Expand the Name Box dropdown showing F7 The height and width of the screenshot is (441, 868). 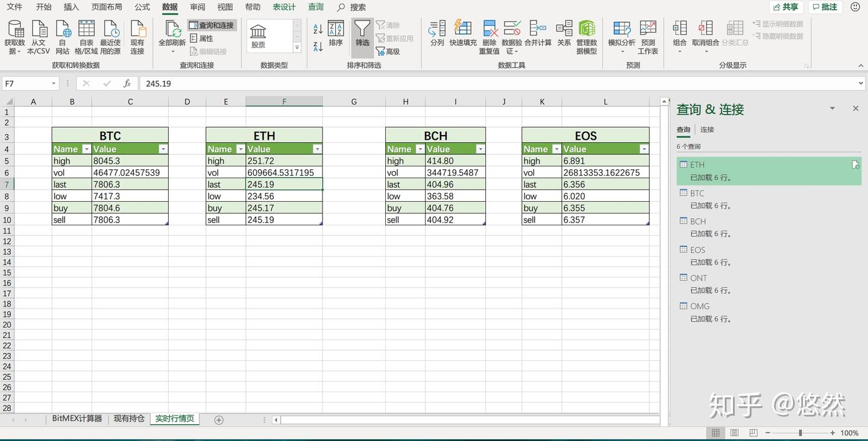(54, 84)
